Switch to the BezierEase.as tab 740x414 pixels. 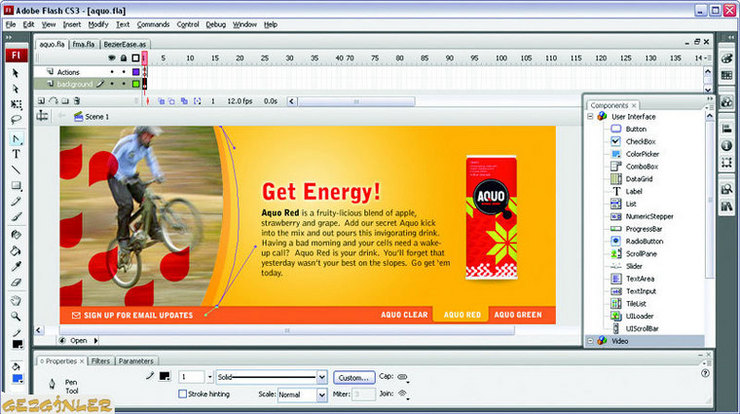click(x=125, y=44)
